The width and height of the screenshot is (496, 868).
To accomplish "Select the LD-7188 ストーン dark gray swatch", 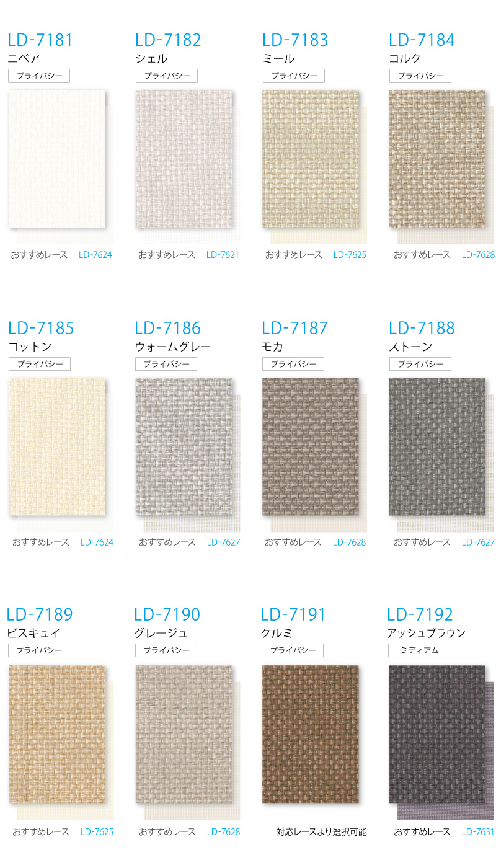I will pyautogui.click(x=437, y=447).
